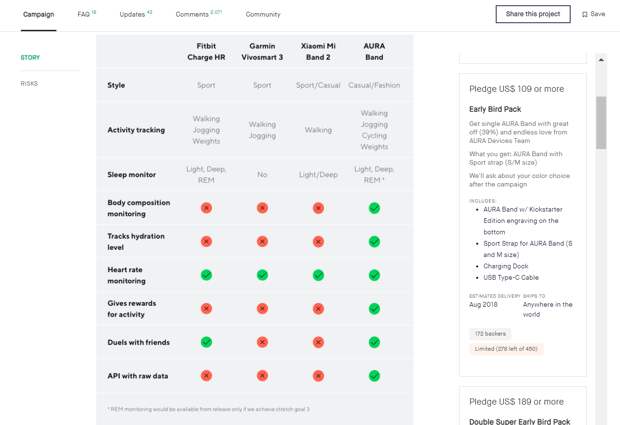Image resolution: width=620 pixels, height=425 pixels.
Task: Click red cross for Garmin hydration level
Action: (262, 242)
